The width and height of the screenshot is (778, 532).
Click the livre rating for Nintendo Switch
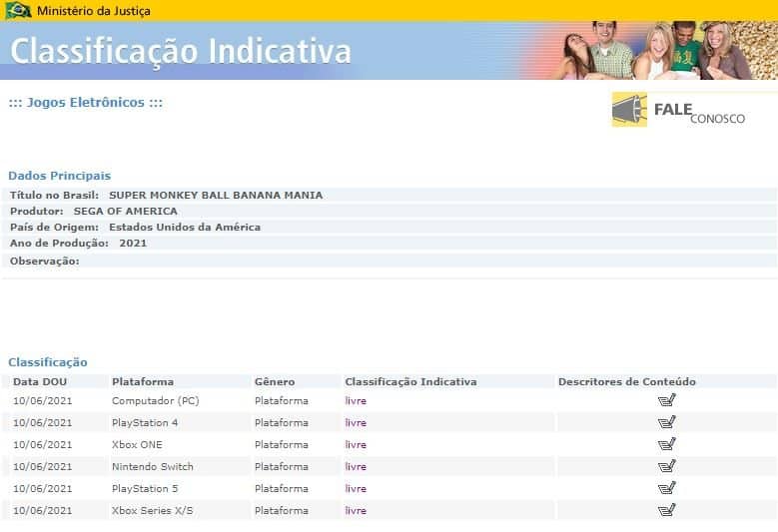pyautogui.click(x=356, y=466)
